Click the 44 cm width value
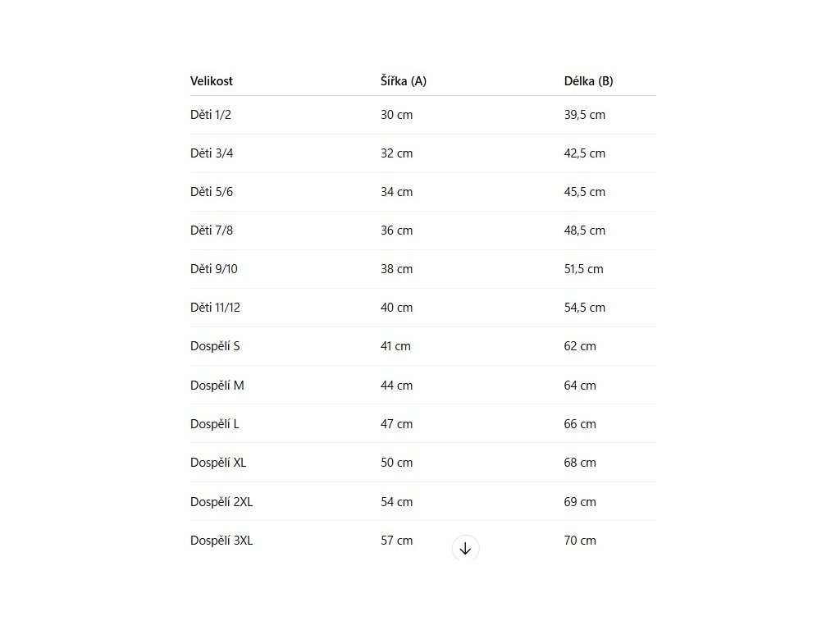 tap(396, 386)
